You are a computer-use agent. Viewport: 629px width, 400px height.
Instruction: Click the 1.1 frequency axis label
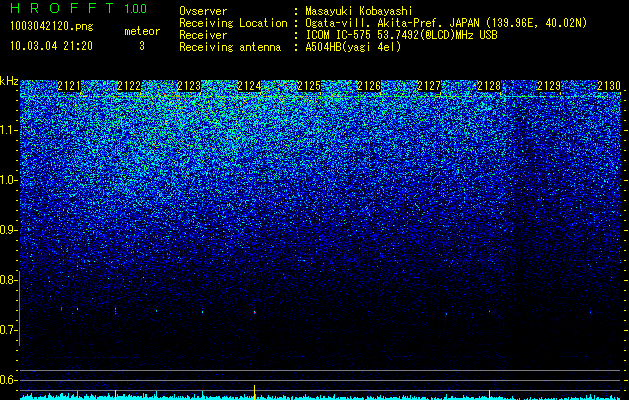8,130
